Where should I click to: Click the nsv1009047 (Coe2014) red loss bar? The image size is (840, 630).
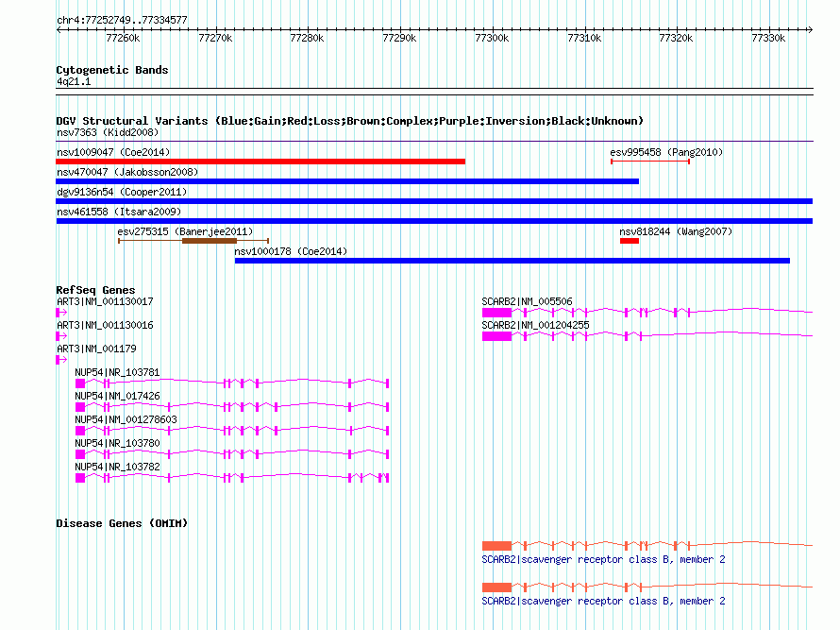click(260, 162)
